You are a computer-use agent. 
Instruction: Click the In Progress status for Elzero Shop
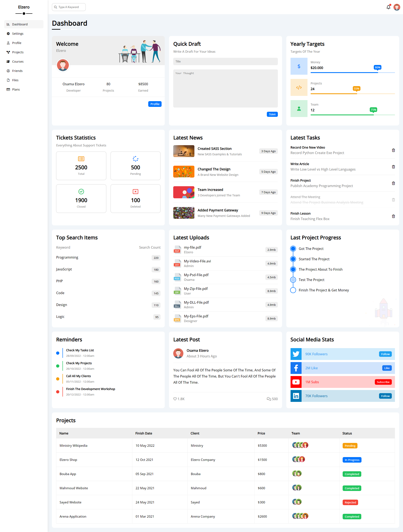click(x=352, y=460)
